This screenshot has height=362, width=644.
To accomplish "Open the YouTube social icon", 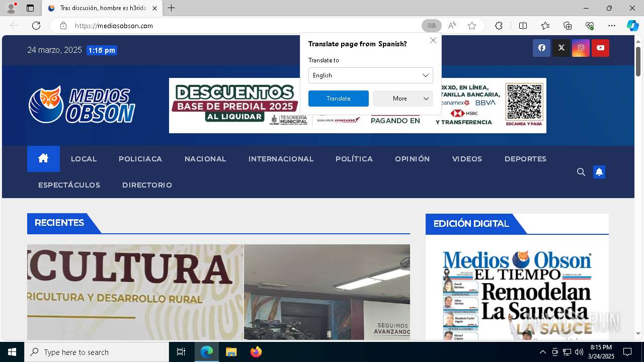I will point(600,48).
